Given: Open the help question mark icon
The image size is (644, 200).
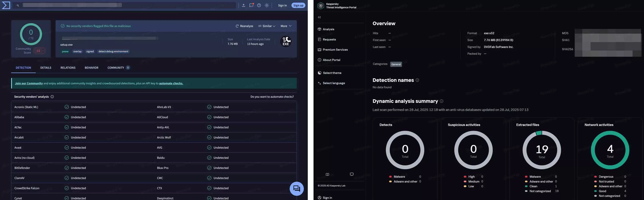Looking at the screenshot, I should (259, 5).
